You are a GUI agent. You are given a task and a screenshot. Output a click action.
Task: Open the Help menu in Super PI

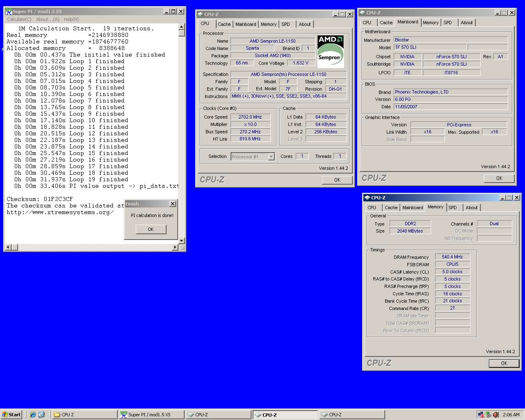(x=71, y=19)
